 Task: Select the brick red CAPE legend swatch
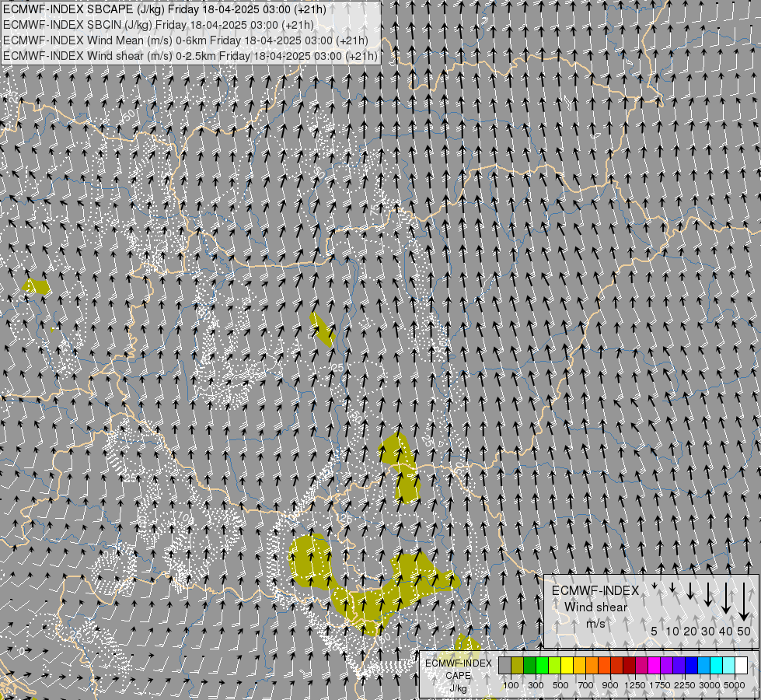(x=617, y=666)
